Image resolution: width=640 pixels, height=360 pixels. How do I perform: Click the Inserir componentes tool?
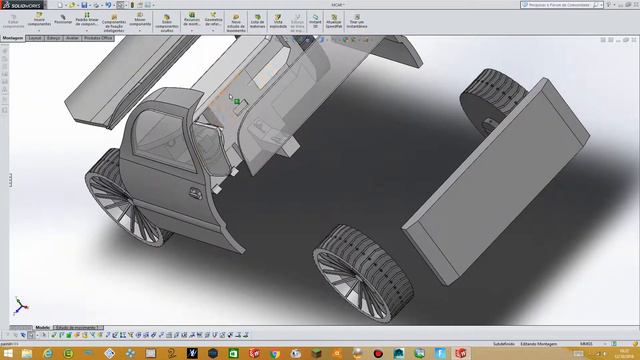pyautogui.click(x=39, y=19)
